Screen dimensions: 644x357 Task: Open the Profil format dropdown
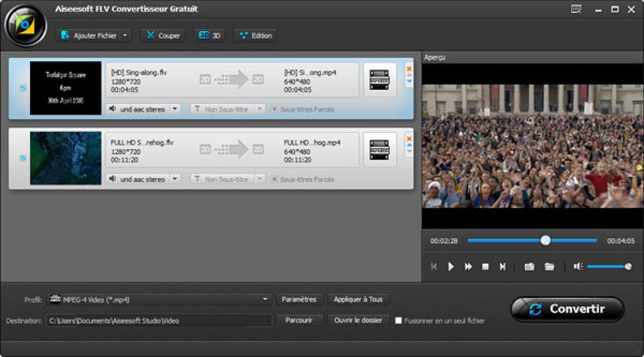click(159, 300)
